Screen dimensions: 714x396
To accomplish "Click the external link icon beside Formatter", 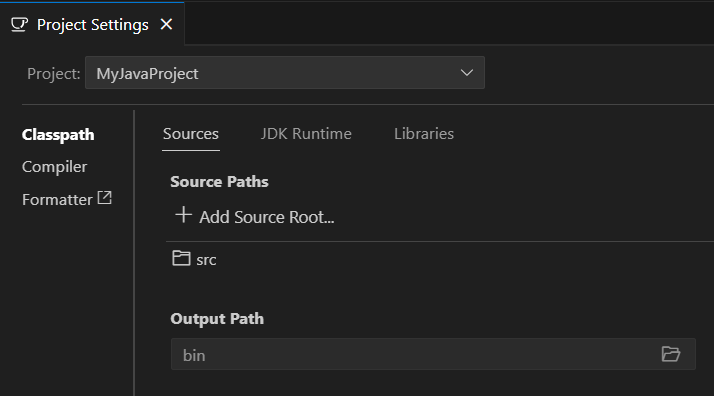I will click(105, 198).
